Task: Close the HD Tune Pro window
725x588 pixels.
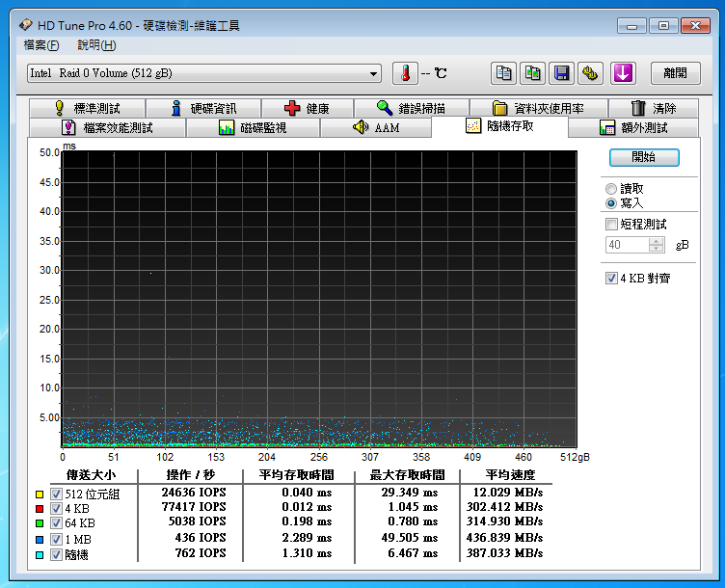Action: (x=695, y=25)
